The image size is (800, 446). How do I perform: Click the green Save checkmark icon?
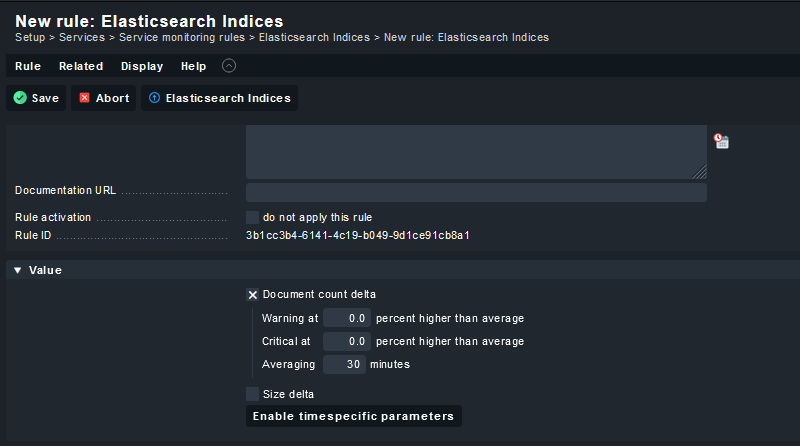(20, 98)
